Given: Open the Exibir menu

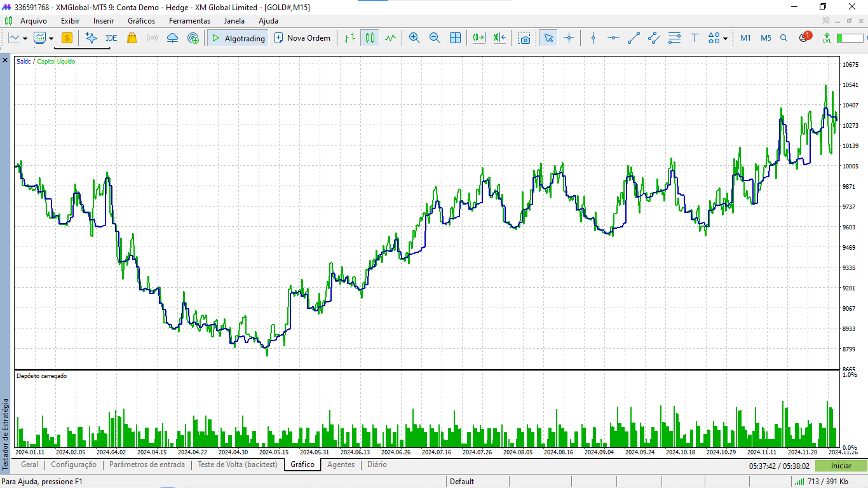Looking at the screenshot, I should click(70, 21).
